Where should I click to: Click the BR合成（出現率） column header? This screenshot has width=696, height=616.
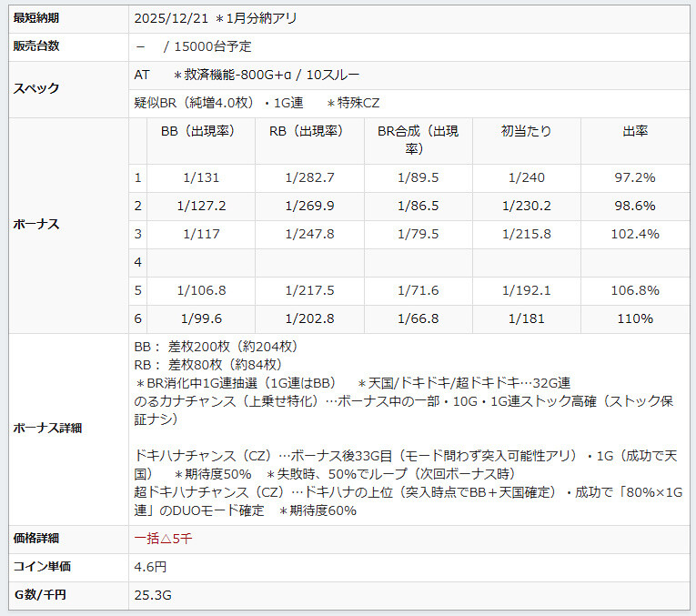pyautogui.click(x=418, y=140)
